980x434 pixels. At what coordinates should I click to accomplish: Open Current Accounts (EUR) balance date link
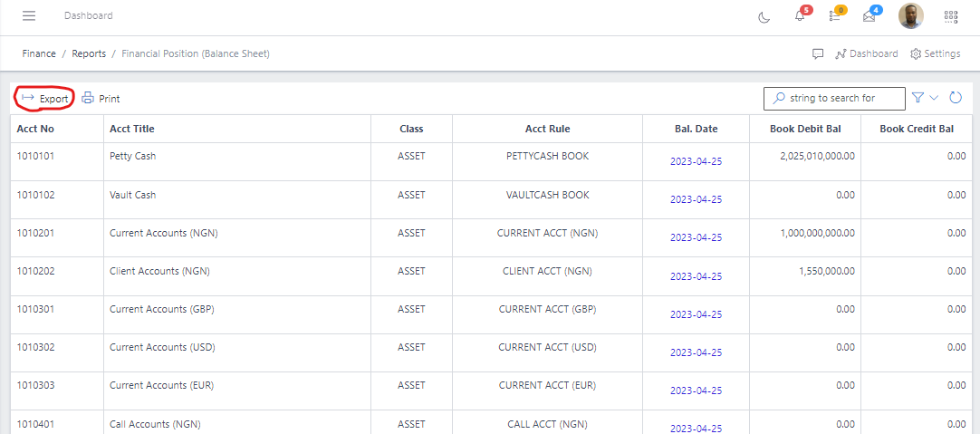click(697, 391)
